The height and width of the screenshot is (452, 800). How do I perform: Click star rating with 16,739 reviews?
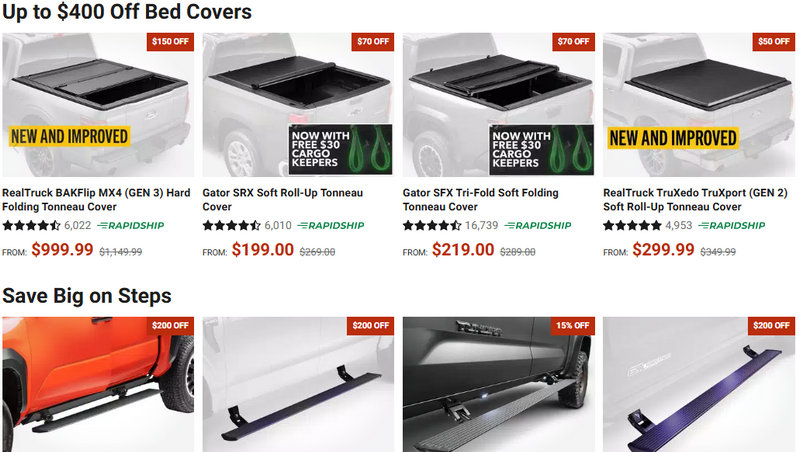coord(432,225)
